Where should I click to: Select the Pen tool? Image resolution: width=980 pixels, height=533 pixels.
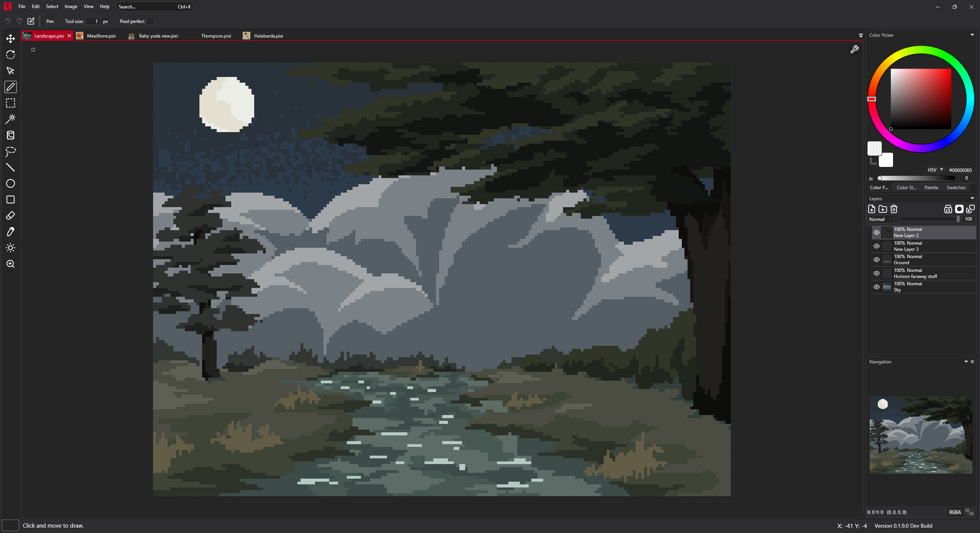[x=10, y=87]
